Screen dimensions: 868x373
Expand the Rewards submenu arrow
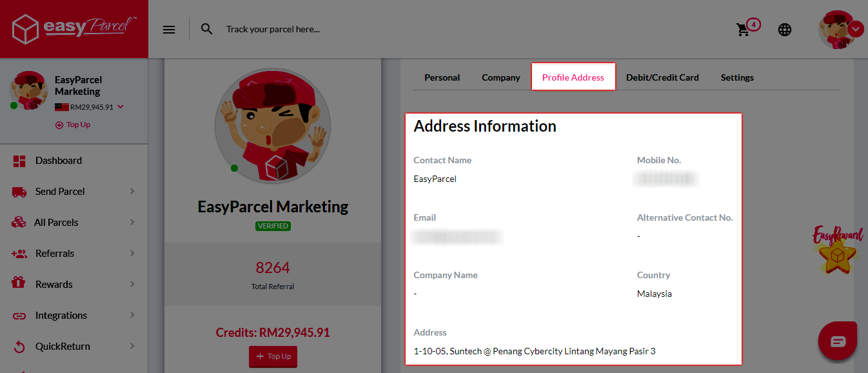click(132, 285)
